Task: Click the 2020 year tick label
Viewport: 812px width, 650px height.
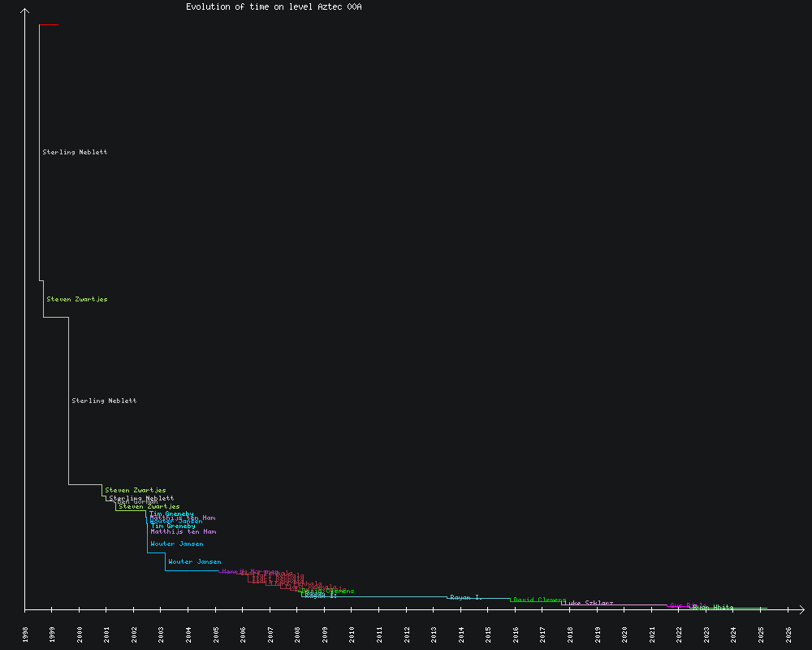Action: 625,634
